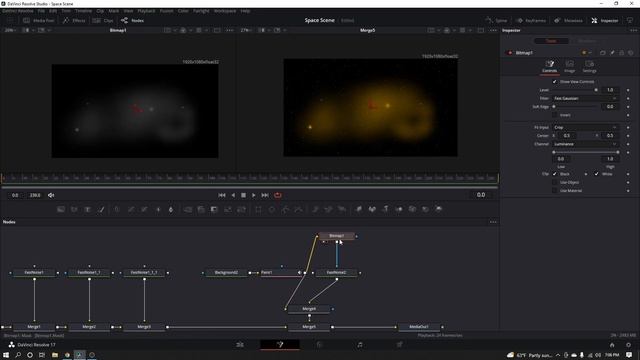Toggle loop playback button
Screen dimensions: 640x360
pos(278,196)
